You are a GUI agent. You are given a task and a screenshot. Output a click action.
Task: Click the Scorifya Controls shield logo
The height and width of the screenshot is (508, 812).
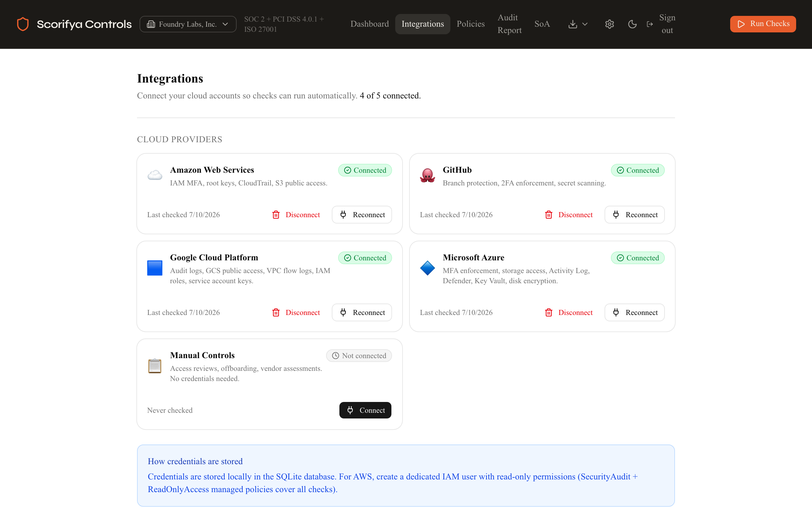point(23,24)
